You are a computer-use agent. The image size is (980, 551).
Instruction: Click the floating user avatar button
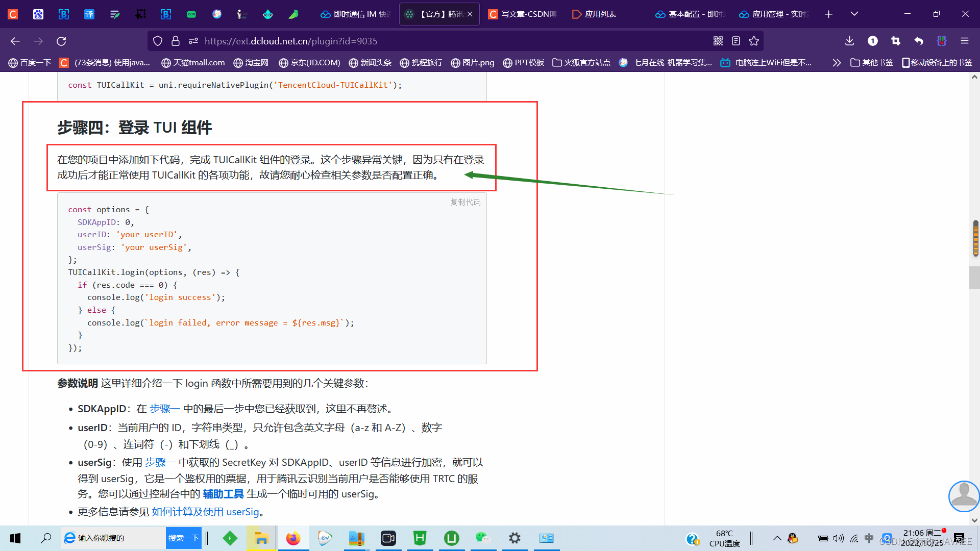pyautogui.click(x=964, y=496)
